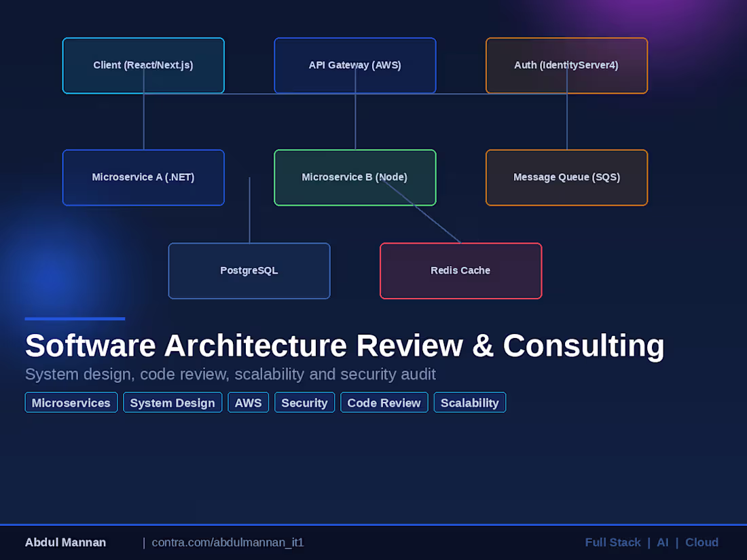Click the Software Architecture Review & Consulting title

pyautogui.click(x=344, y=346)
